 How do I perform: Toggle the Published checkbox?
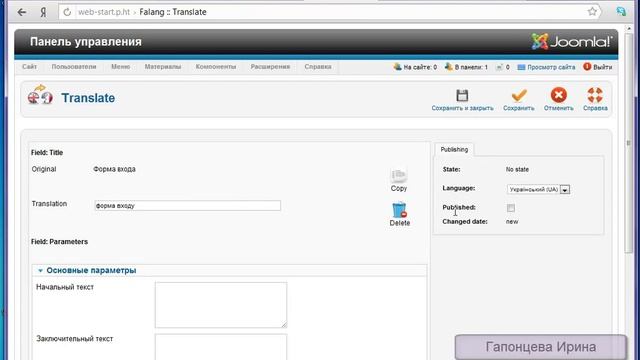pos(511,208)
